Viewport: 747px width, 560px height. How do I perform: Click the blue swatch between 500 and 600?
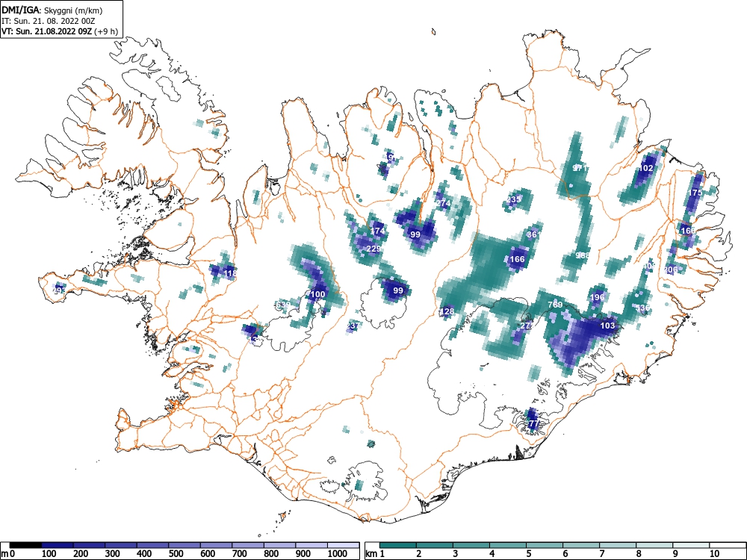coord(185,545)
